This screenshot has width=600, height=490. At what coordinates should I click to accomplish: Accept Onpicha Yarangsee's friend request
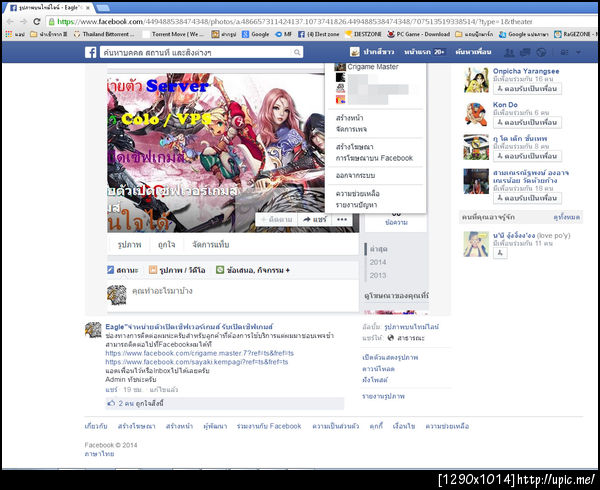point(527,89)
